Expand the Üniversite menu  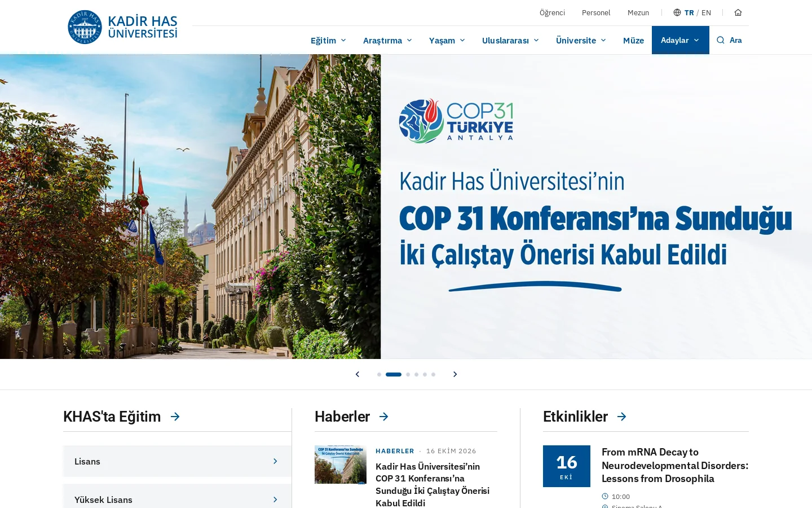click(x=581, y=40)
